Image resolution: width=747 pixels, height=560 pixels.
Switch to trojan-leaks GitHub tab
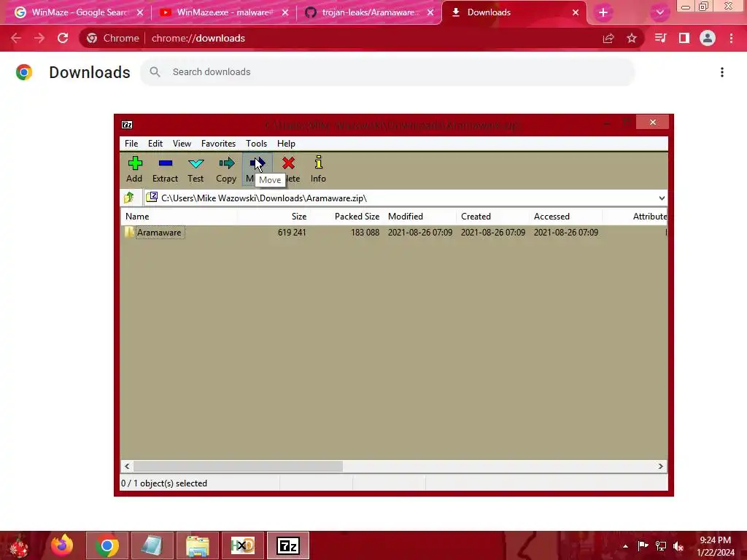point(368,12)
